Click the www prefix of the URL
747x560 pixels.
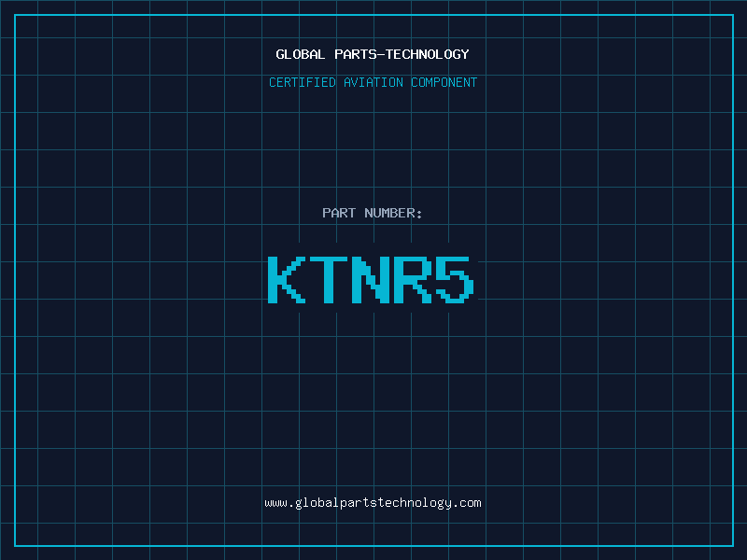pos(275,503)
